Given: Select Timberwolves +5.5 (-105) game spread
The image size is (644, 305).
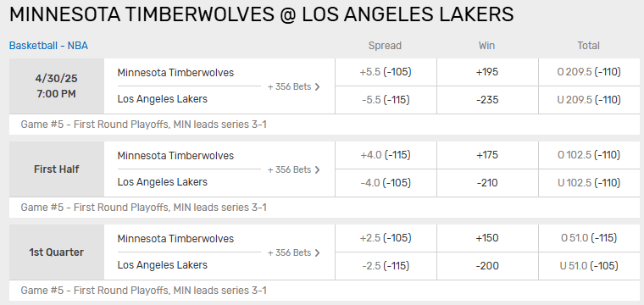Looking at the screenshot, I should pyautogui.click(x=386, y=72).
